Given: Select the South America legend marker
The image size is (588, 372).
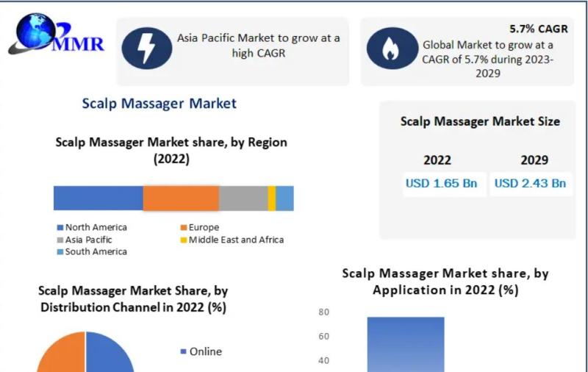Looking at the screenshot, I should pyautogui.click(x=60, y=252).
